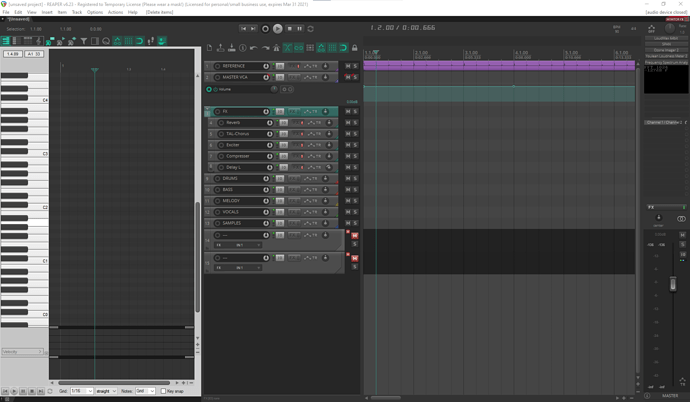Enable the Key snap checkbox

(x=163, y=391)
